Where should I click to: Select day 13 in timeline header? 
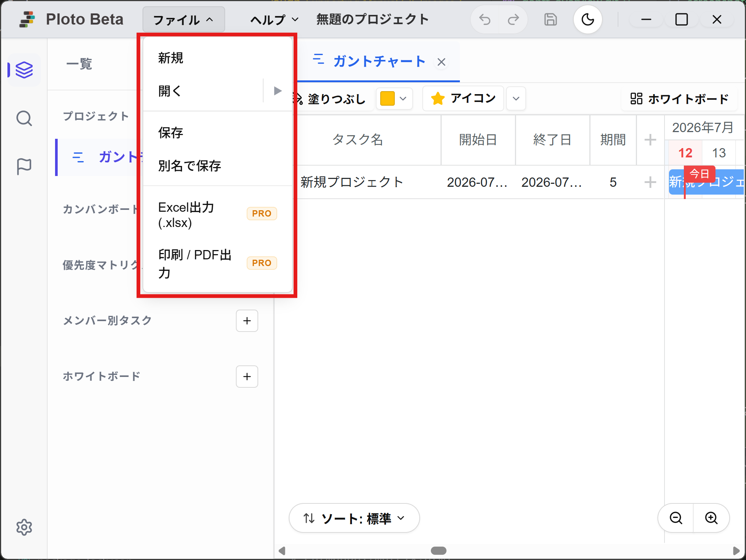point(719,153)
